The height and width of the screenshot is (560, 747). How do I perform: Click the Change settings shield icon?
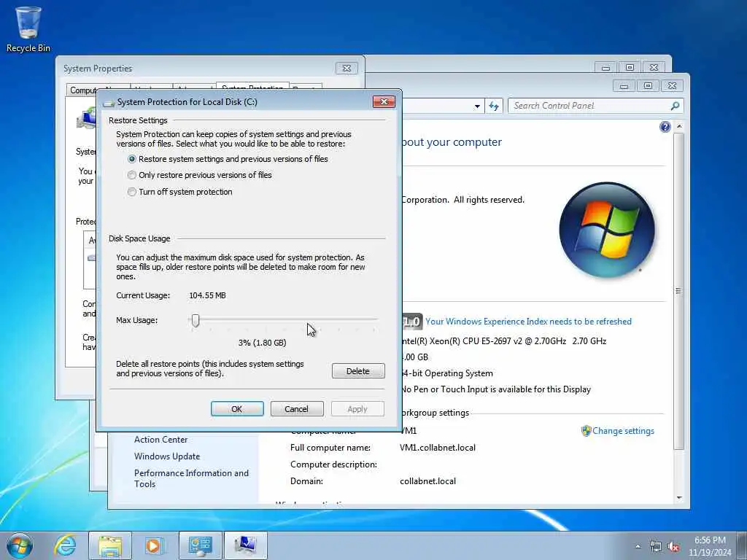pos(586,431)
